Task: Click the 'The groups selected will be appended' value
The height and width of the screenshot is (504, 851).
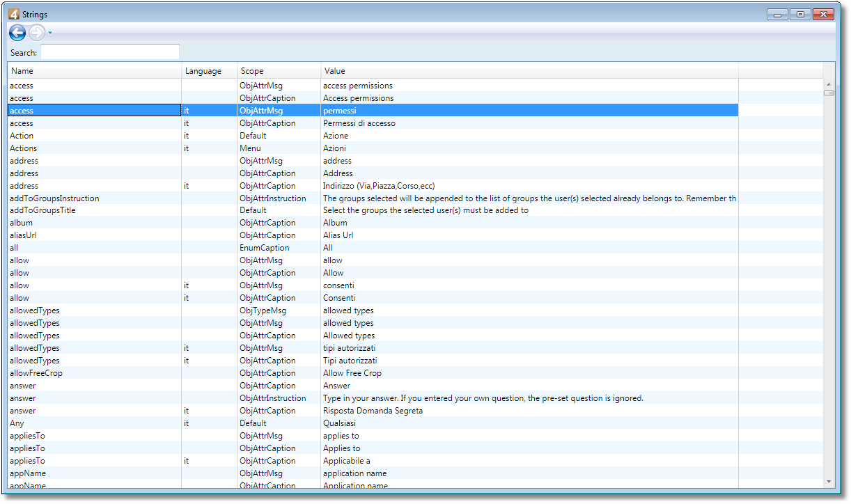Action: click(x=529, y=198)
